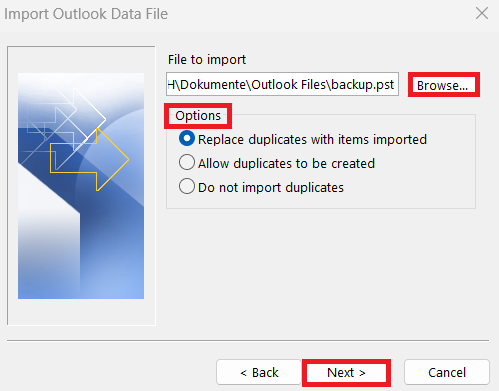
Task: Click the Do not import duplicates label text
Action: (271, 187)
